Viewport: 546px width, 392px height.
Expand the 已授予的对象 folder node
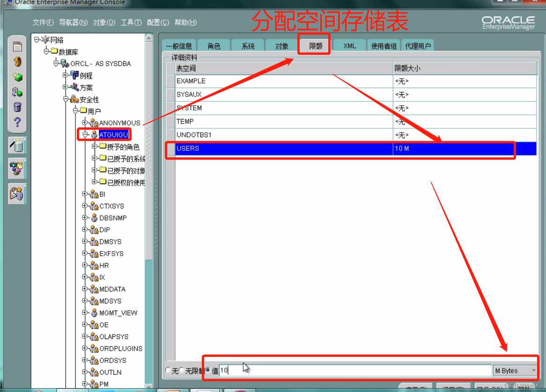[x=94, y=170]
